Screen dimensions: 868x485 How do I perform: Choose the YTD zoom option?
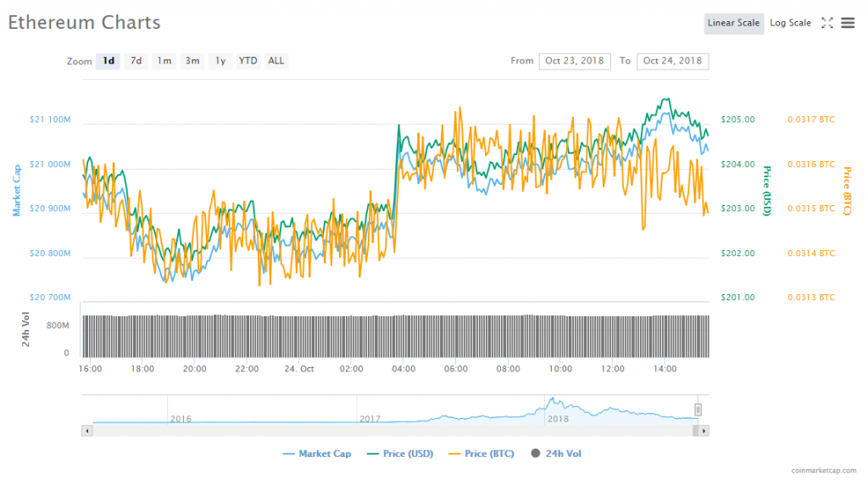coord(248,61)
